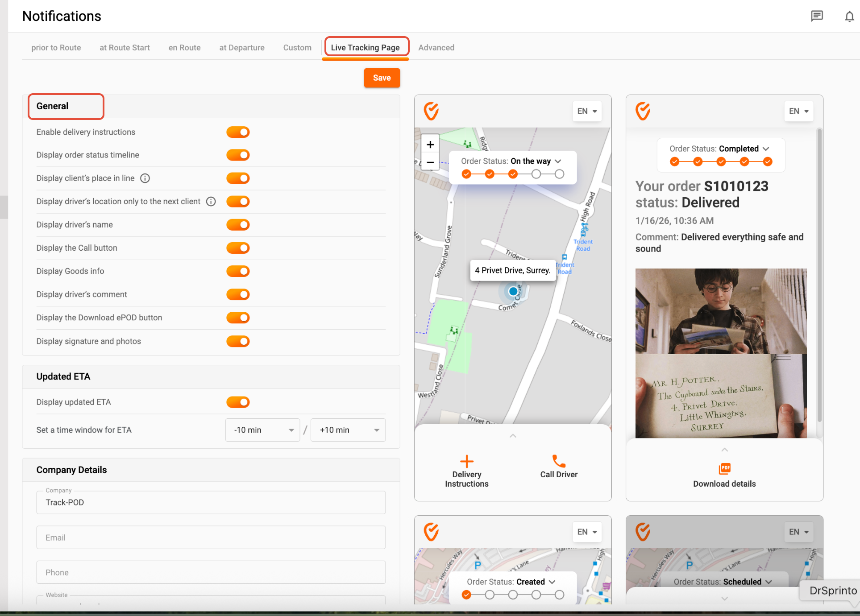Open the -10 min ETA dropdown
Image resolution: width=860 pixels, height=616 pixels.
[x=262, y=430]
